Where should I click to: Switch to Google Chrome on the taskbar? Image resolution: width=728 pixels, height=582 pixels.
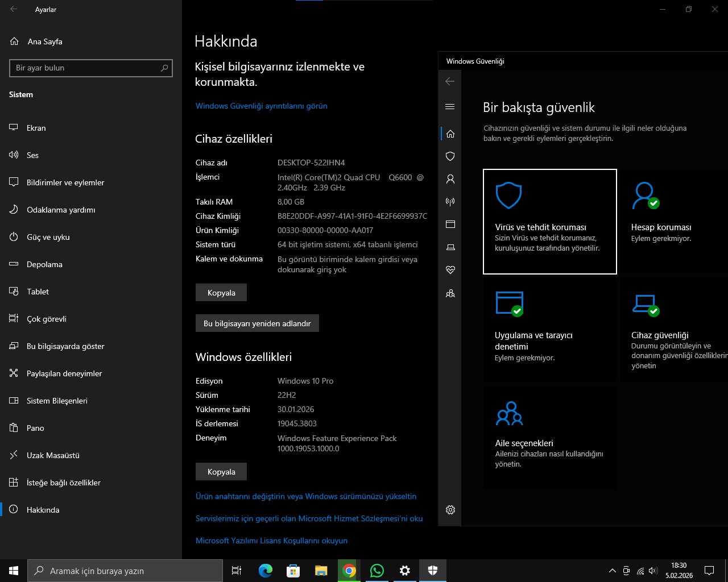(x=349, y=571)
